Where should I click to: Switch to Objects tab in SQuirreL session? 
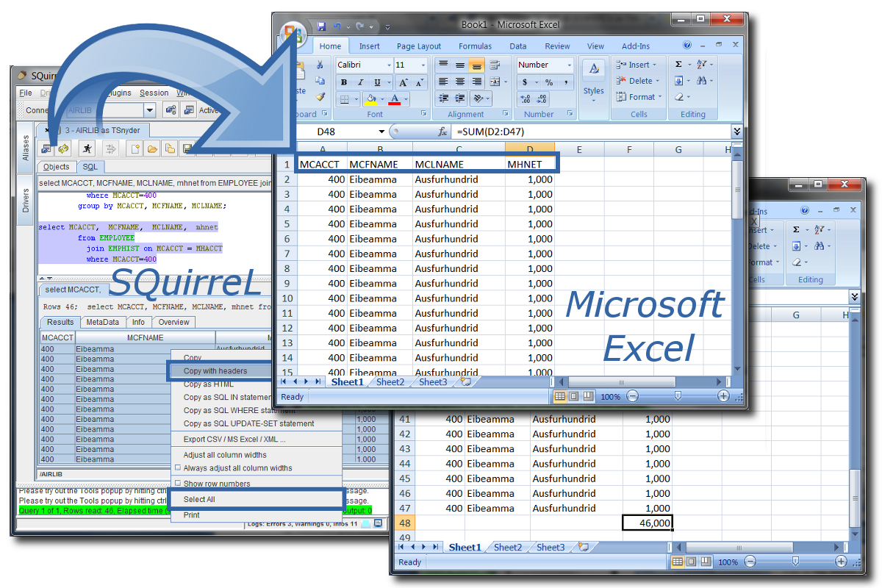(x=57, y=167)
